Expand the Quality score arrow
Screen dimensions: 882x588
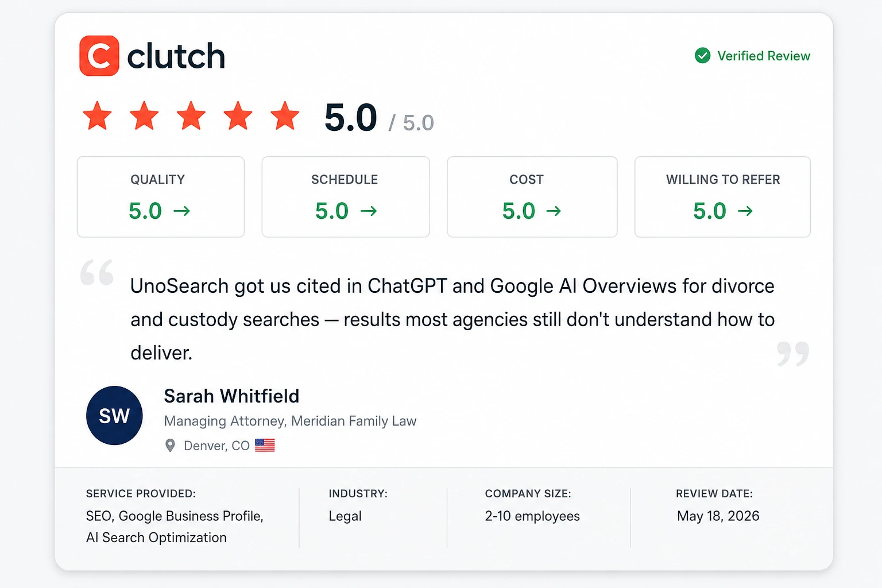182,211
